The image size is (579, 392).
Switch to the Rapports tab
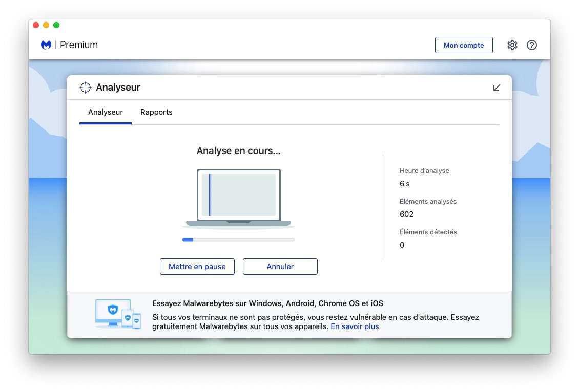click(x=156, y=112)
